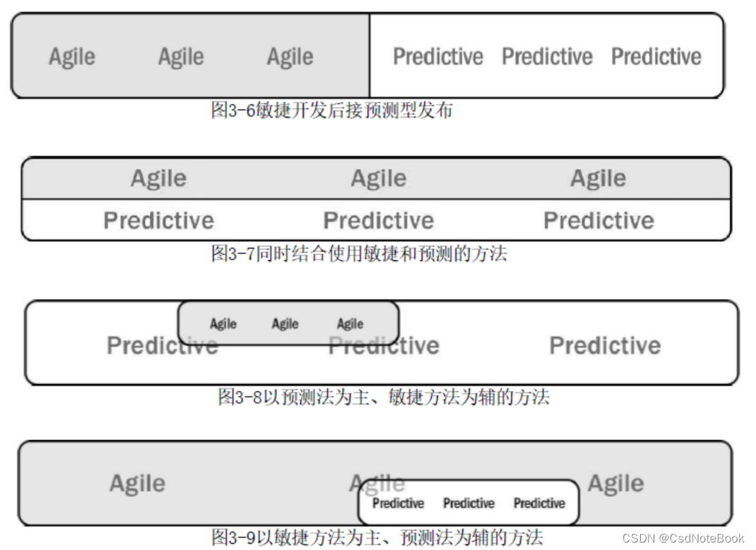Click the middle small Predictive label in figure 3-9
756x550 pixels.
tap(468, 503)
